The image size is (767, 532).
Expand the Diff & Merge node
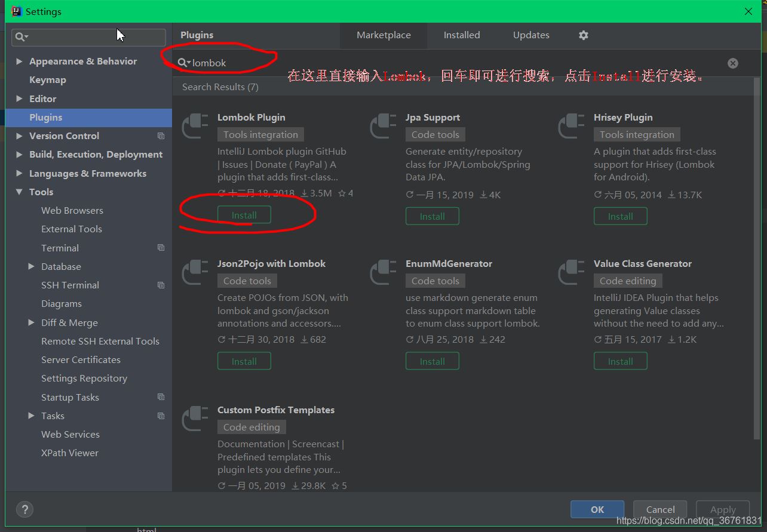pyautogui.click(x=32, y=322)
